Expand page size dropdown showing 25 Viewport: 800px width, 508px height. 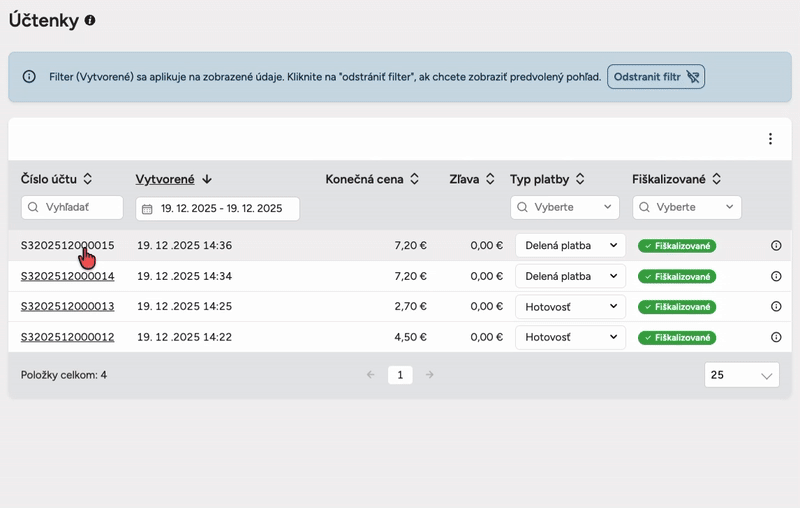coord(741,375)
